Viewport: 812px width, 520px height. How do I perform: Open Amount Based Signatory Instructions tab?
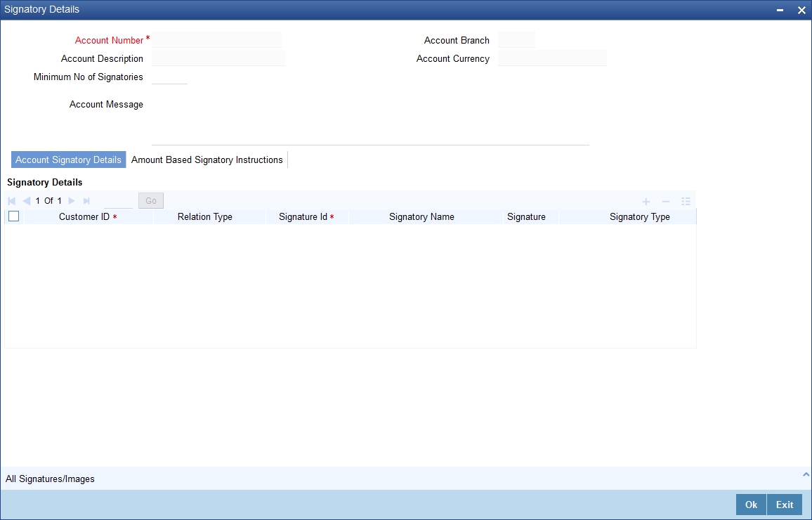207,160
